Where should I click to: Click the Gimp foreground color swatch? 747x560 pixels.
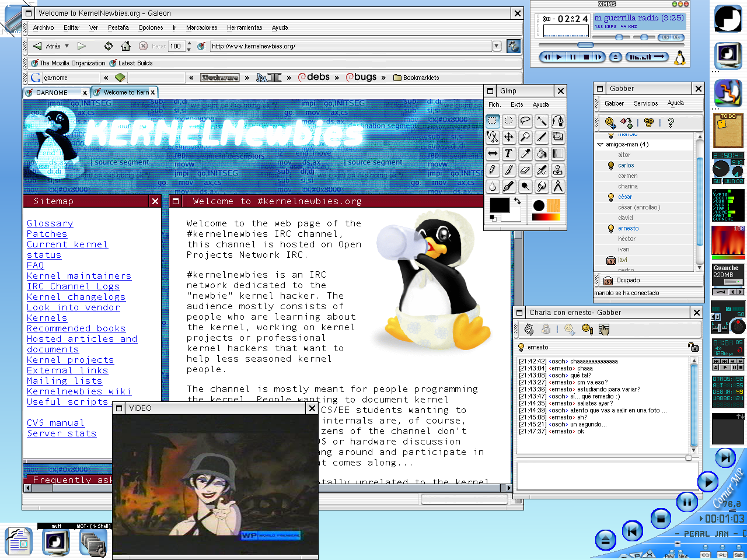click(x=499, y=206)
